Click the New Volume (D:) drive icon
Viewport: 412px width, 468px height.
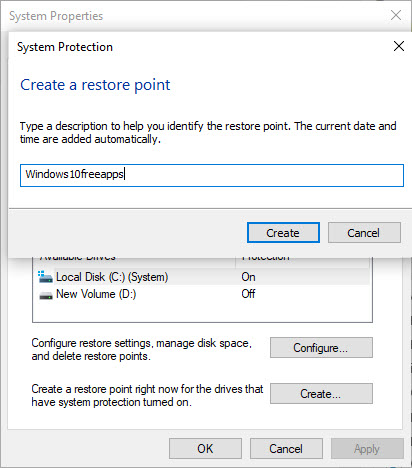(x=46, y=295)
